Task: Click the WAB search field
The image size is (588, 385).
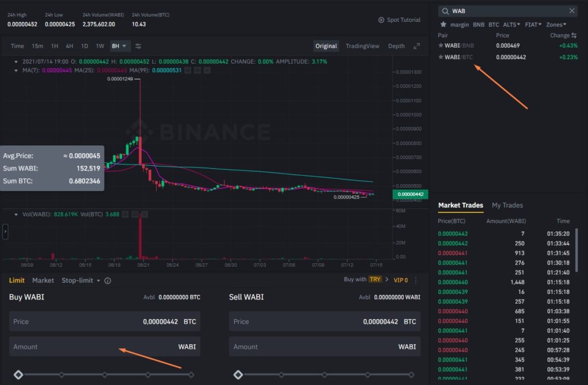Action: (508, 11)
